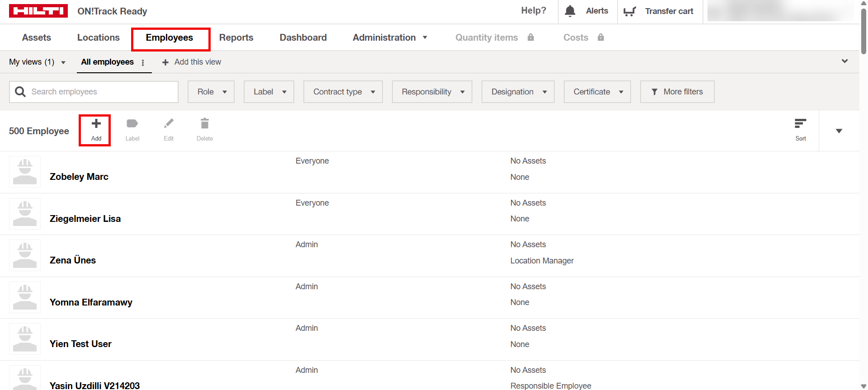Switch to the Assets tab
This screenshot has height=390, width=868.
point(37,38)
